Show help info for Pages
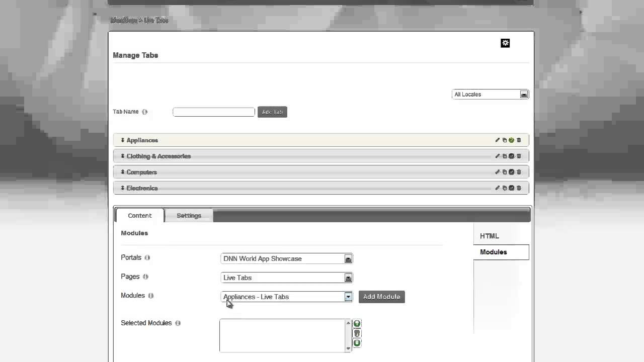This screenshot has width=644, height=362. click(145, 277)
